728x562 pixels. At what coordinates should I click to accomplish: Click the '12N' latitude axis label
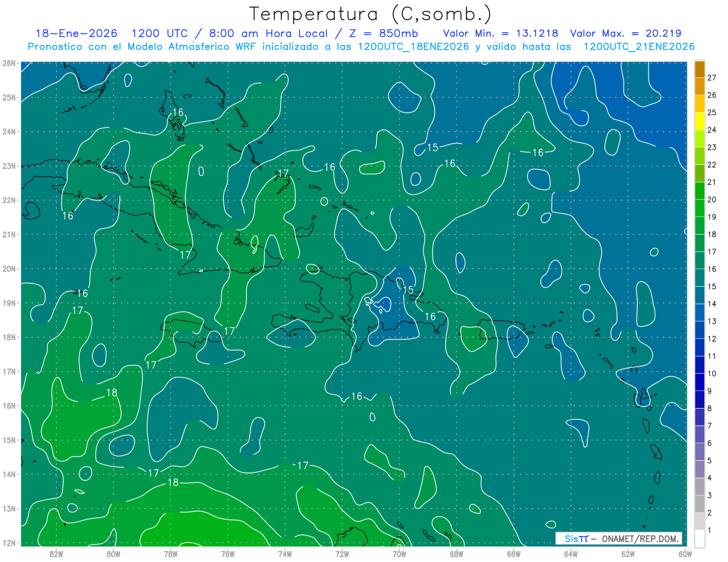[8, 543]
